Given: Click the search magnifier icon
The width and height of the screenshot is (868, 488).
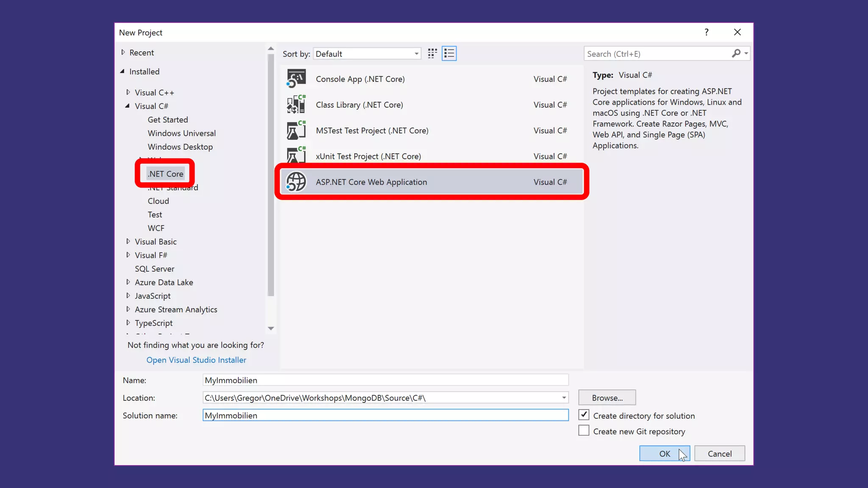Looking at the screenshot, I should point(736,53).
